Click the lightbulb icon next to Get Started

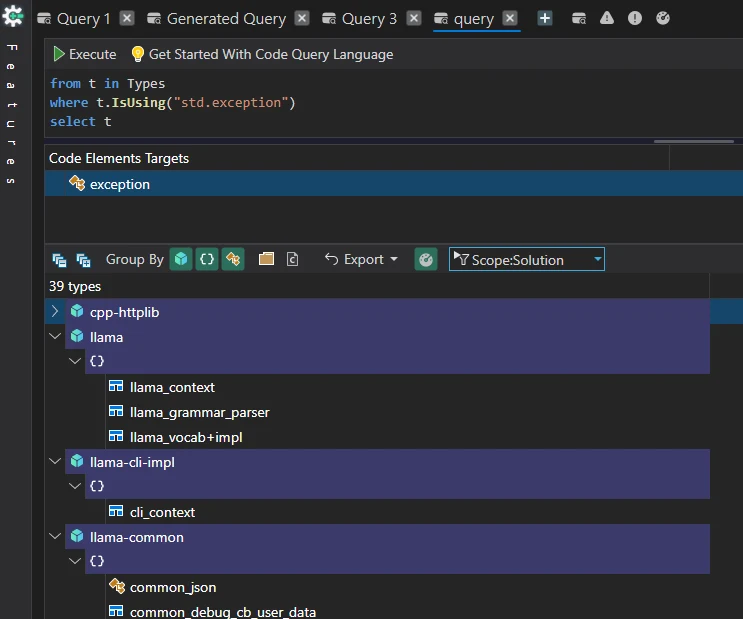pyautogui.click(x=137, y=54)
